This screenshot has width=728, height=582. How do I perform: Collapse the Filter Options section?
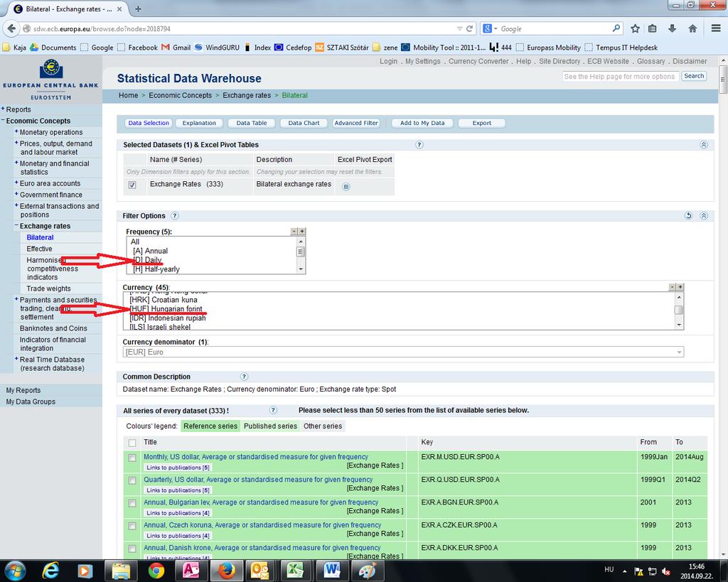tap(704, 216)
